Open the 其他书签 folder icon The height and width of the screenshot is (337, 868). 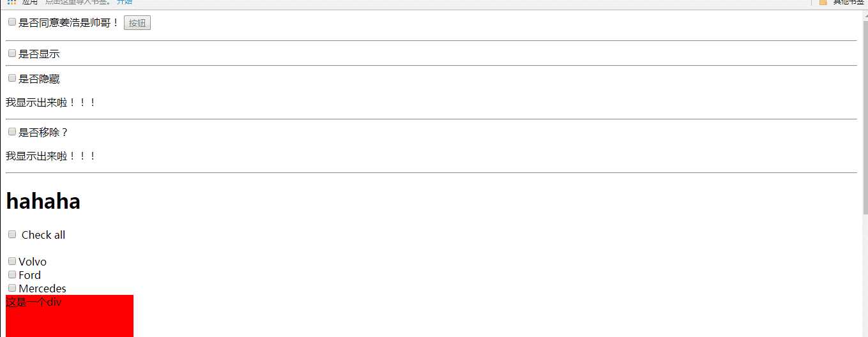[823, 2]
